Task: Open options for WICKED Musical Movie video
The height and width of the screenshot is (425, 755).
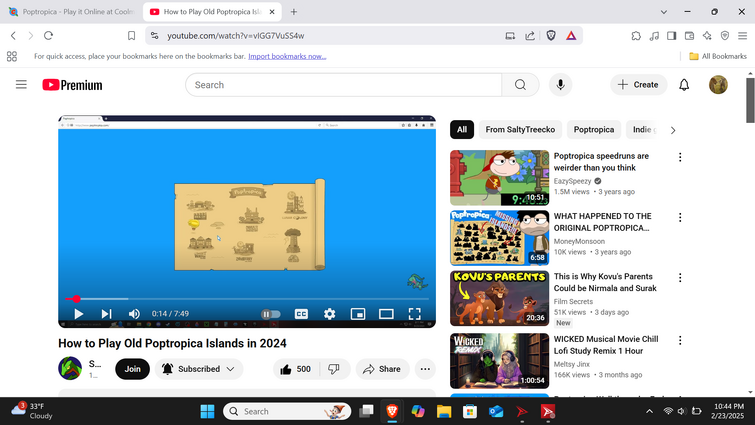Action: click(680, 340)
